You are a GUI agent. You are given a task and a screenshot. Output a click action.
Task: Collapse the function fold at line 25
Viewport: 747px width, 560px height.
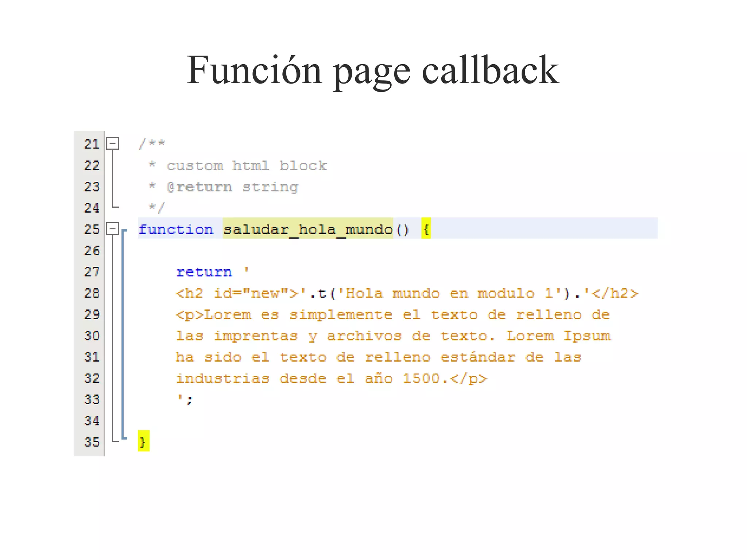click(x=112, y=229)
